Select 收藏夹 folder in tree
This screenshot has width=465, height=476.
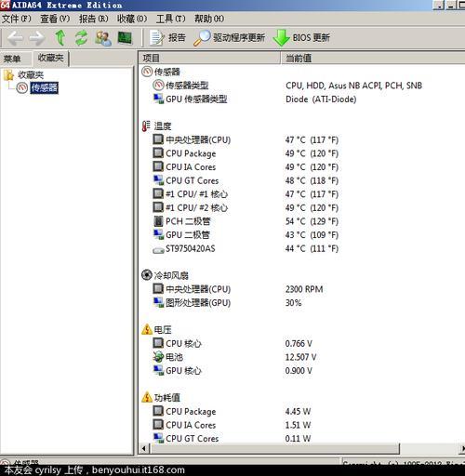pos(31,74)
